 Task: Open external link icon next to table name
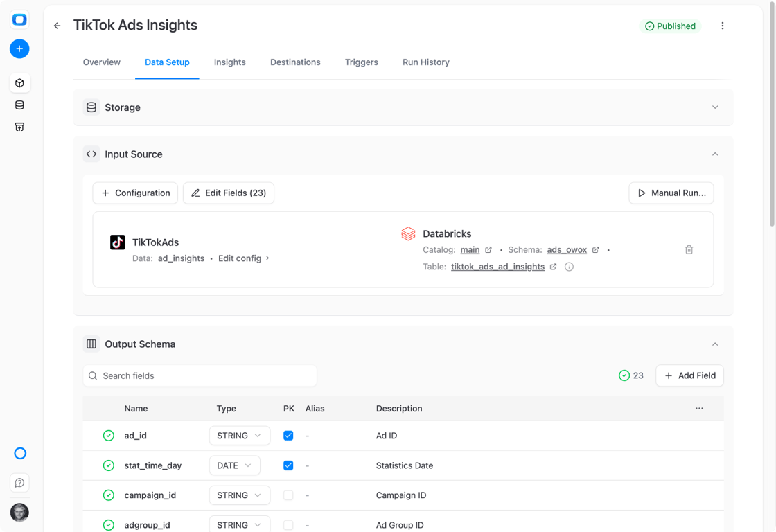pyautogui.click(x=553, y=267)
